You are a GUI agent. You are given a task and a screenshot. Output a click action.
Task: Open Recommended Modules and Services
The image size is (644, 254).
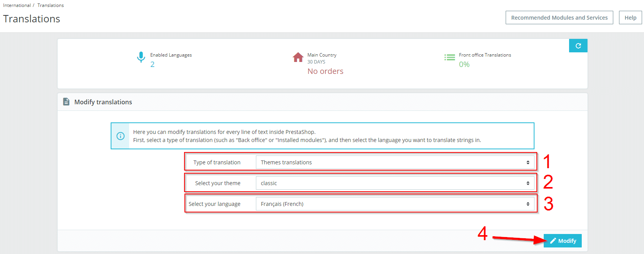pyautogui.click(x=559, y=18)
